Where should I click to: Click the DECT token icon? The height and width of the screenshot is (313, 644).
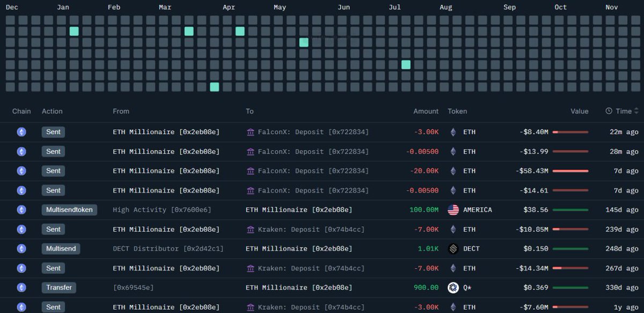(452, 249)
